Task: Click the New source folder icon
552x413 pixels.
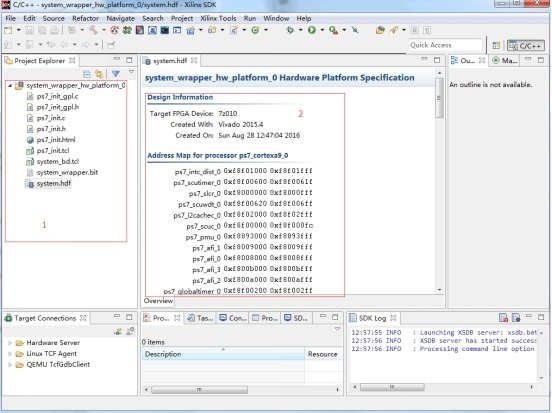Action: (x=212, y=30)
